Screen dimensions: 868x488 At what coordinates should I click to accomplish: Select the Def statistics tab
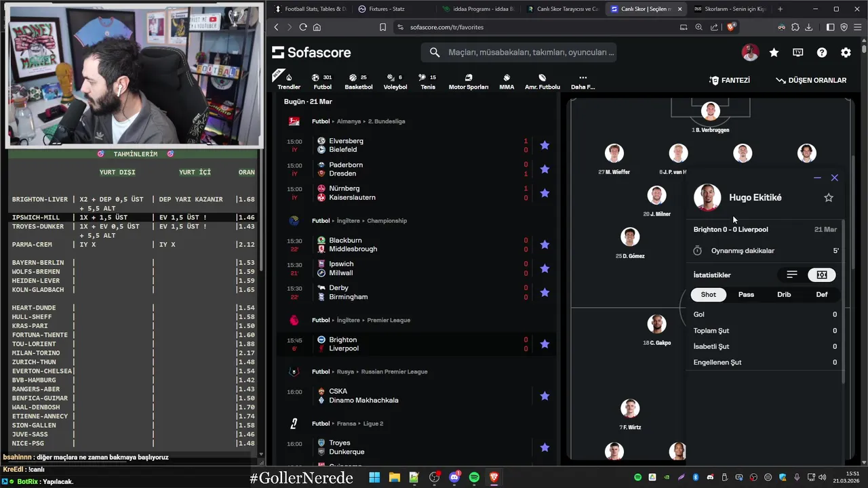click(x=822, y=294)
